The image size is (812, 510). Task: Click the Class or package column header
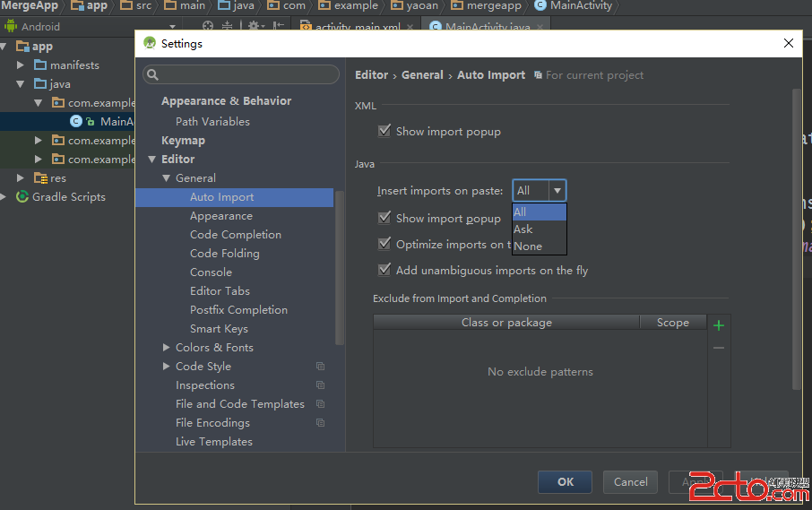[506, 323]
